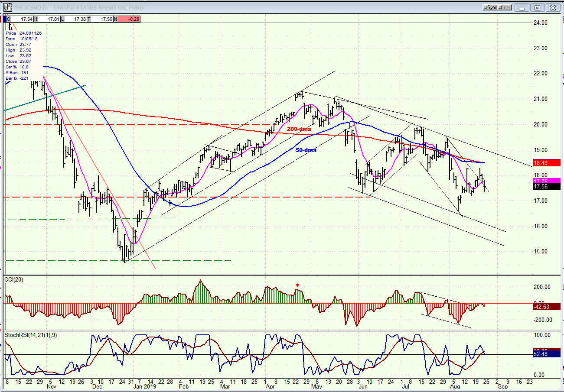Viewport: 564px width, 392px height.
Task: Click the May label on the date axis
Action: pyautogui.click(x=317, y=386)
